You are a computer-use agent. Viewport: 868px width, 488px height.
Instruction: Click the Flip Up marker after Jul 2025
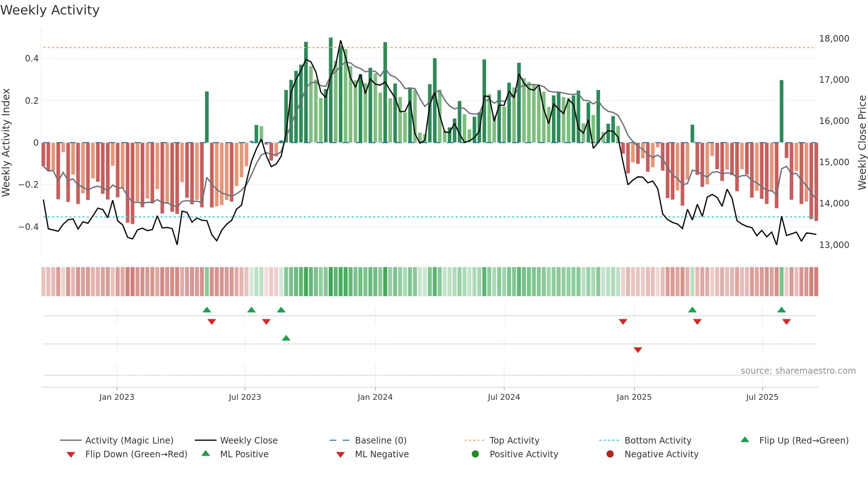click(x=782, y=310)
